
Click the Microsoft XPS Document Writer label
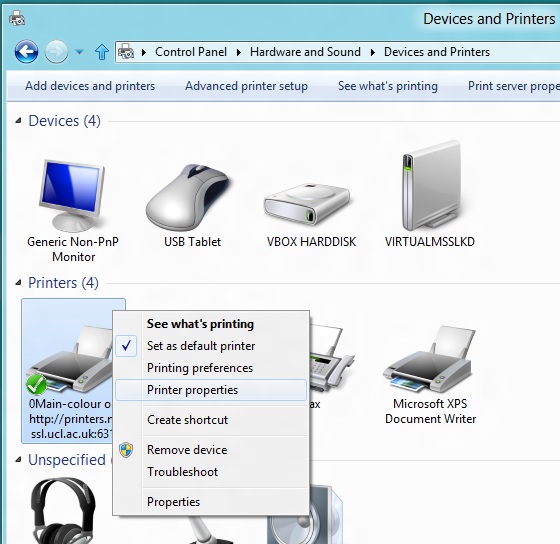tap(431, 411)
